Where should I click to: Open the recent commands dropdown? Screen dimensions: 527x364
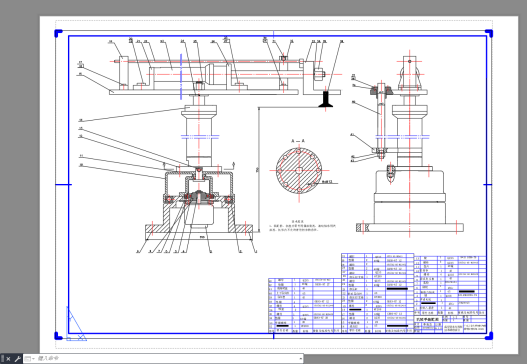tap(29, 359)
